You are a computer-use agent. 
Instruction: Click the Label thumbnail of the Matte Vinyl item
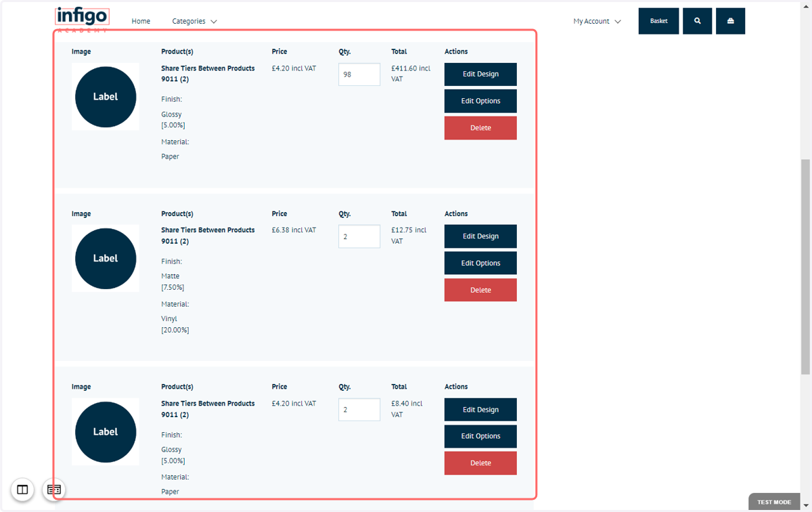[x=106, y=259]
